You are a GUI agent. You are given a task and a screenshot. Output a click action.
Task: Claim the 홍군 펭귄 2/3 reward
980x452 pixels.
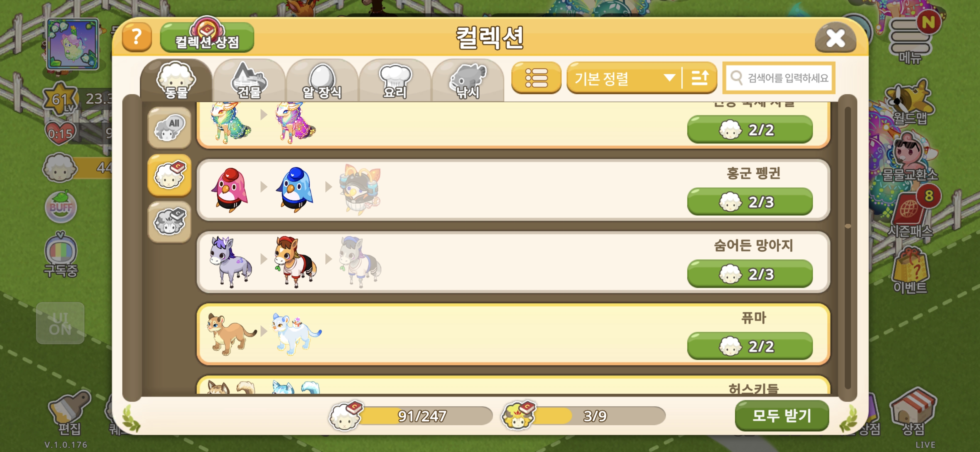(x=749, y=202)
